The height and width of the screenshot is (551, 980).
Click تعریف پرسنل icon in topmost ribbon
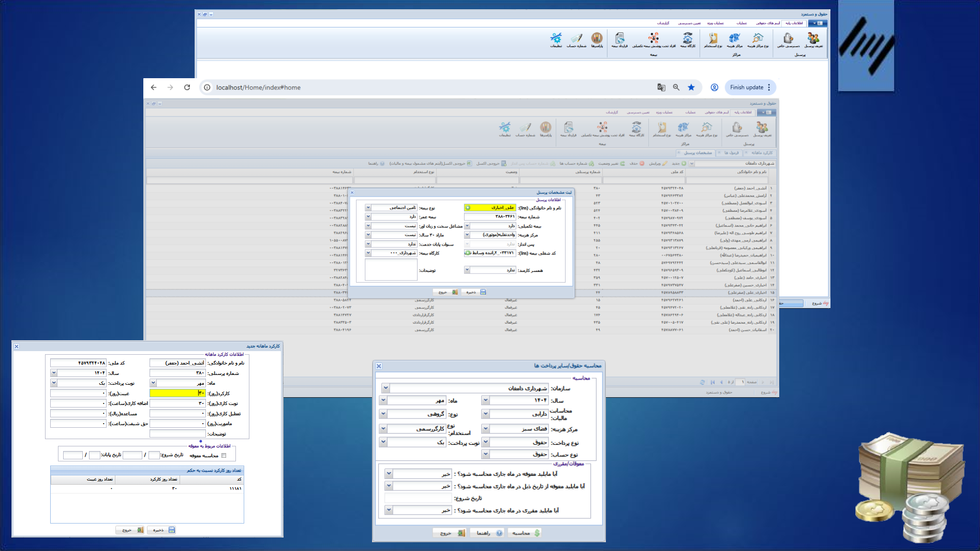coord(813,39)
